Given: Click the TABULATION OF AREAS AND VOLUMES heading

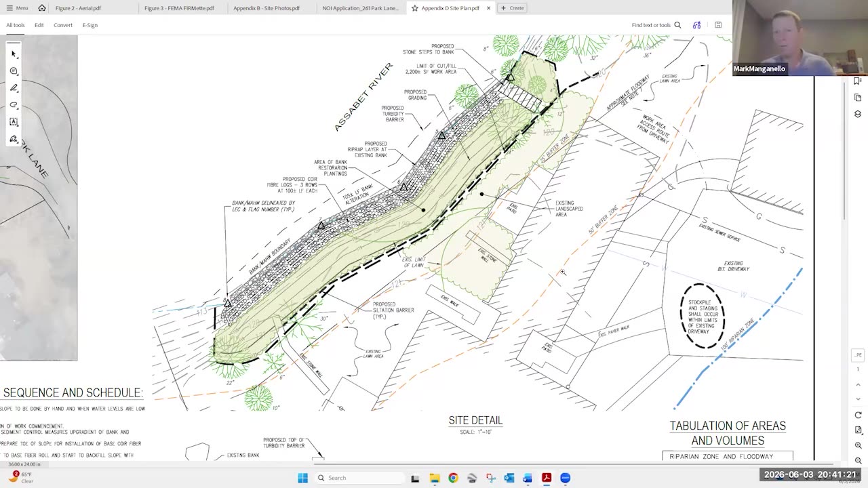Looking at the screenshot, I should [728, 433].
